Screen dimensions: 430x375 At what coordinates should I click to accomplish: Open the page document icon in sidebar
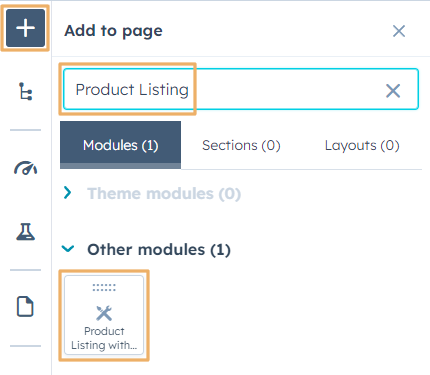point(25,306)
